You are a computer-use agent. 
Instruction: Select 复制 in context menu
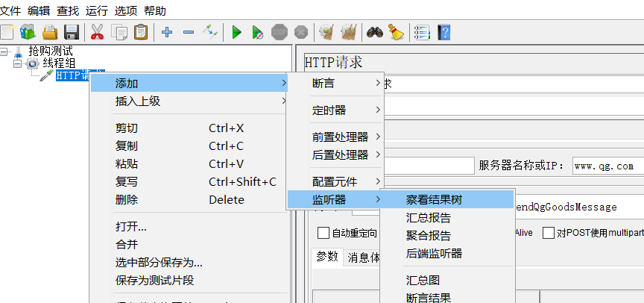pos(189,146)
